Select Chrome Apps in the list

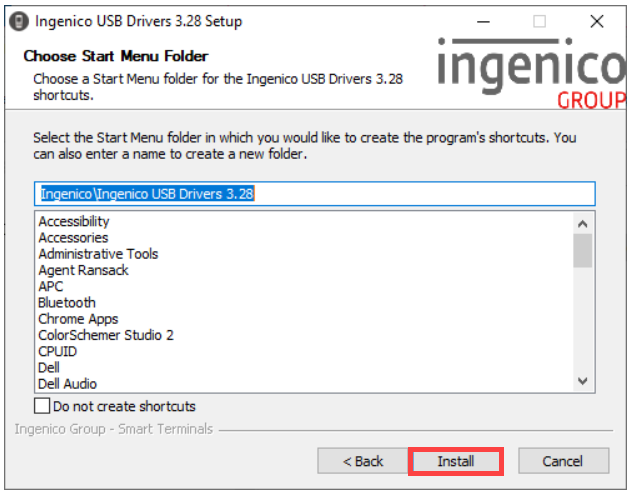coord(78,319)
